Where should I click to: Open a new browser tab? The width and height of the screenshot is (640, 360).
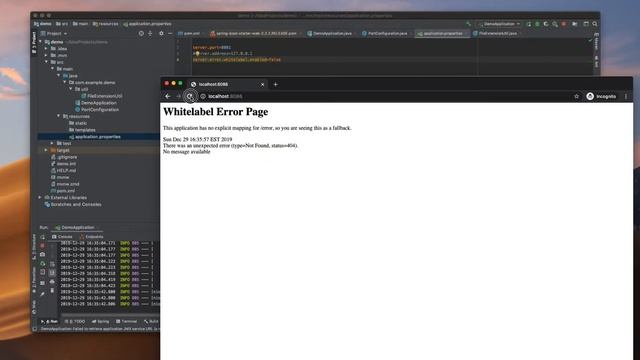[x=276, y=84]
